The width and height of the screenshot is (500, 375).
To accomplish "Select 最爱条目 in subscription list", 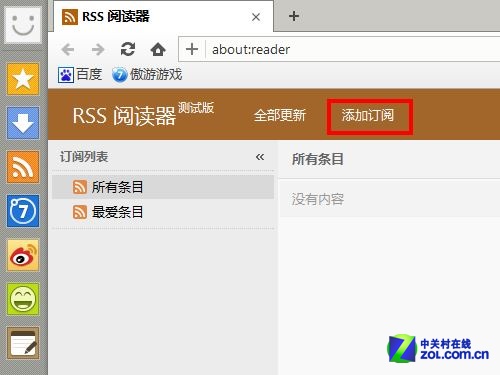I will point(163,212).
